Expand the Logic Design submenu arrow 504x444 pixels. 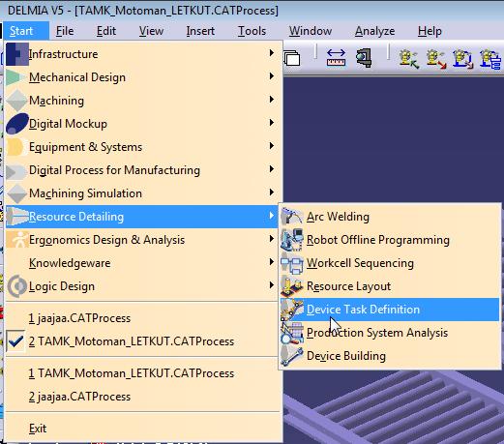[272, 285]
